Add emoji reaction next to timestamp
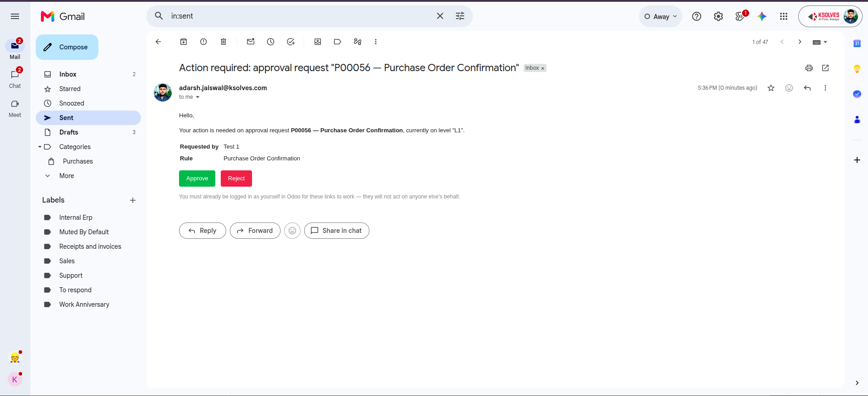This screenshot has height=396, width=868. click(x=789, y=88)
